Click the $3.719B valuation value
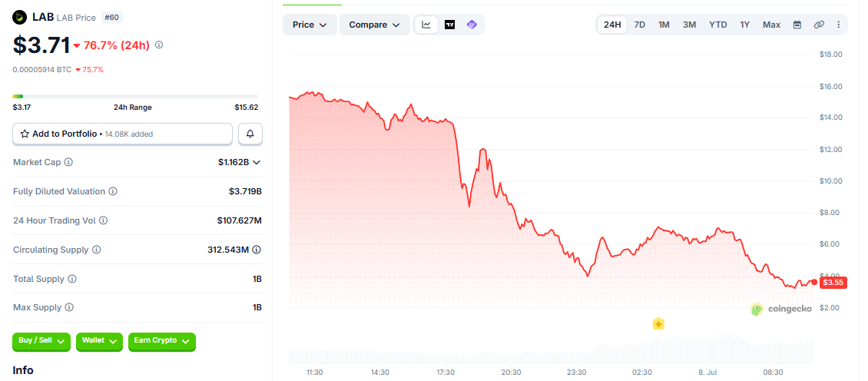 click(x=245, y=191)
